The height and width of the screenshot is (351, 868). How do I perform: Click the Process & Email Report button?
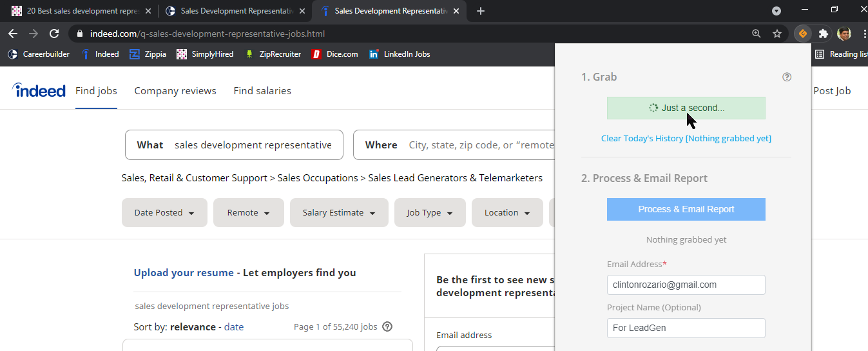click(686, 209)
